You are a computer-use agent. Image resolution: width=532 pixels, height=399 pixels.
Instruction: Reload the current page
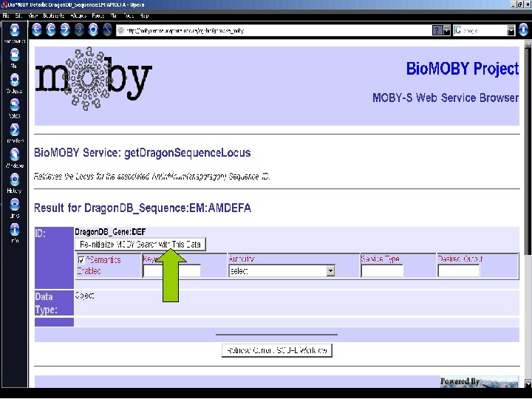tap(93, 30)
